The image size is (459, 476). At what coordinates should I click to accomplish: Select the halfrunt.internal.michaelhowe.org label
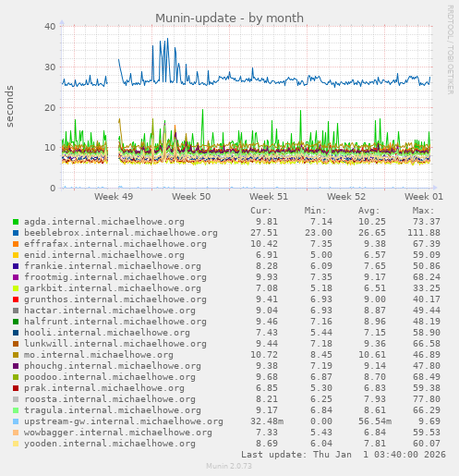(115, 322)
